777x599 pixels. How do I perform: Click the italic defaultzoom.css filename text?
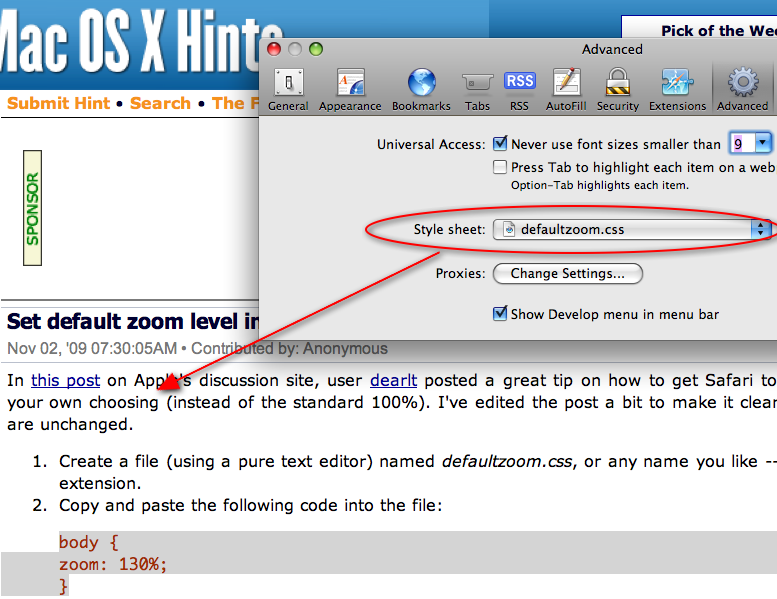(506, 461)
